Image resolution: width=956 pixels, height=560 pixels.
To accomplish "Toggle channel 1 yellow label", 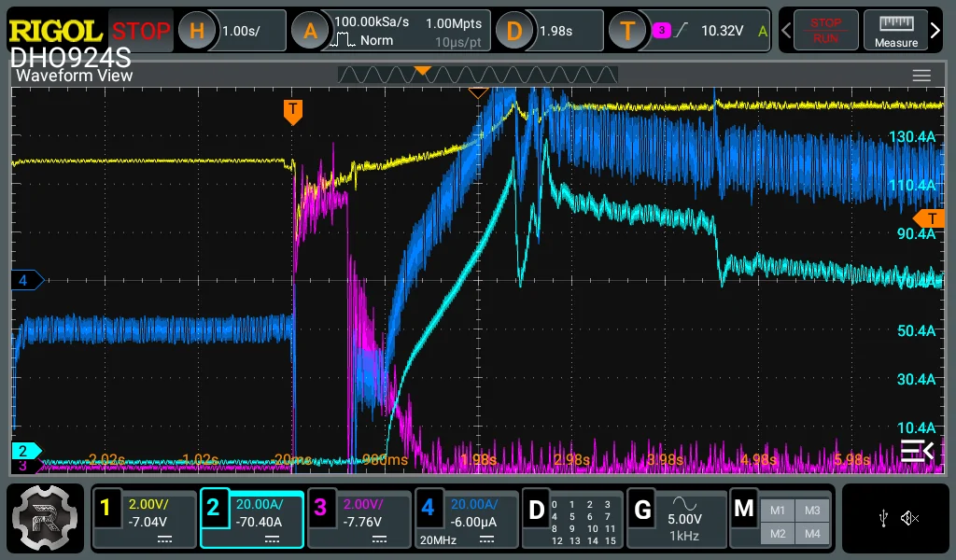I will point(106,509).
